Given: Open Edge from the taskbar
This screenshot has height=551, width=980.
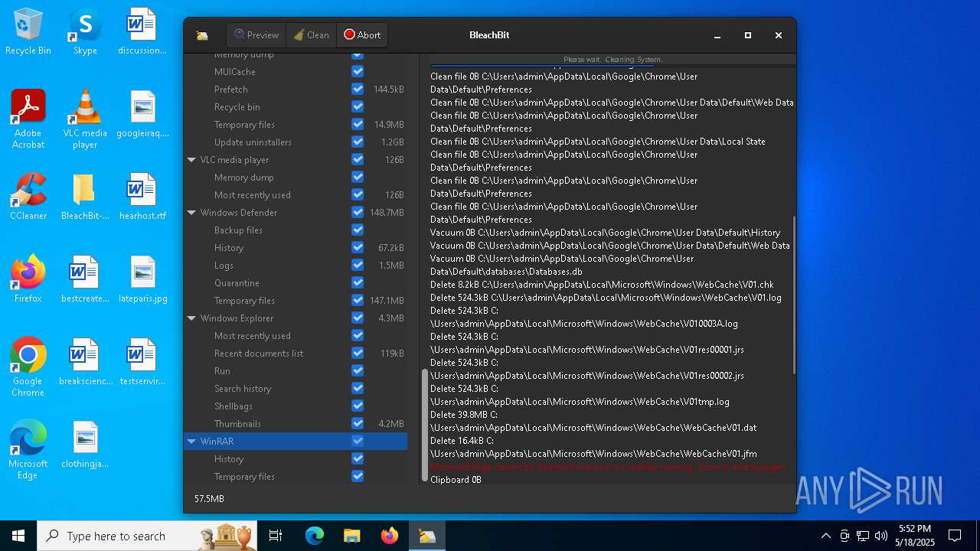Looking at the screenshot, I should [x=315, y=536].
